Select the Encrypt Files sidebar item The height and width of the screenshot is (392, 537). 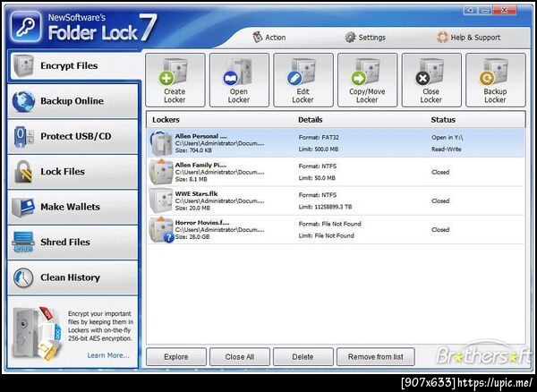(74, 65)
